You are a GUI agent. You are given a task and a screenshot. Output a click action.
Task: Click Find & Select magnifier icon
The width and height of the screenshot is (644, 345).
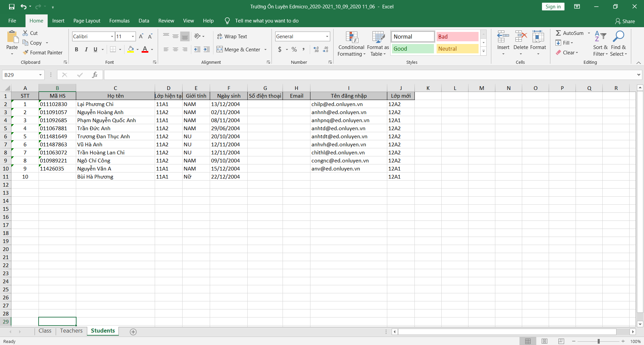coord(618,37)
